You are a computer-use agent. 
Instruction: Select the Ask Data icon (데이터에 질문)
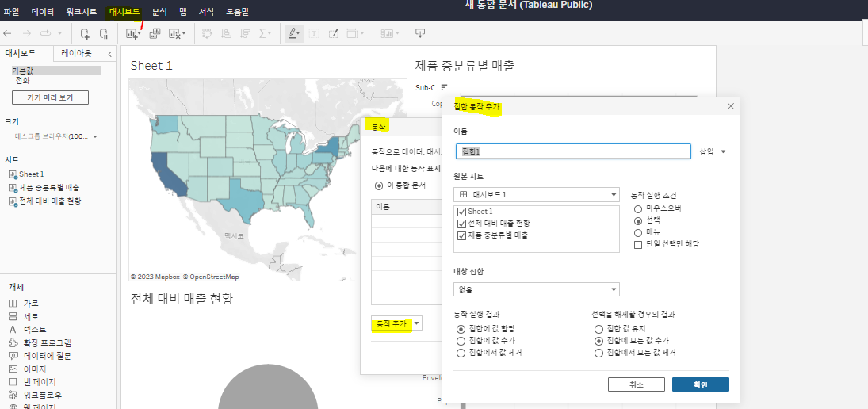[x=13, y=356]
